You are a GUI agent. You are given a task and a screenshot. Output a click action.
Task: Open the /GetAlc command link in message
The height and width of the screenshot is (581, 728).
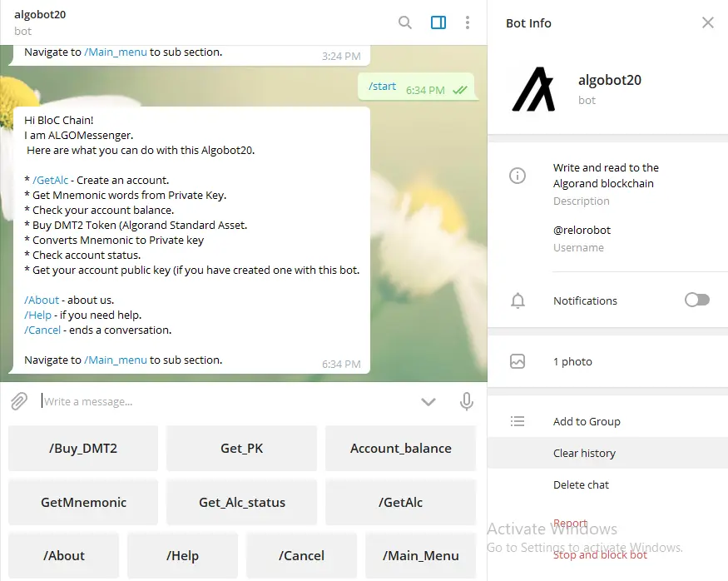[50, 180]
